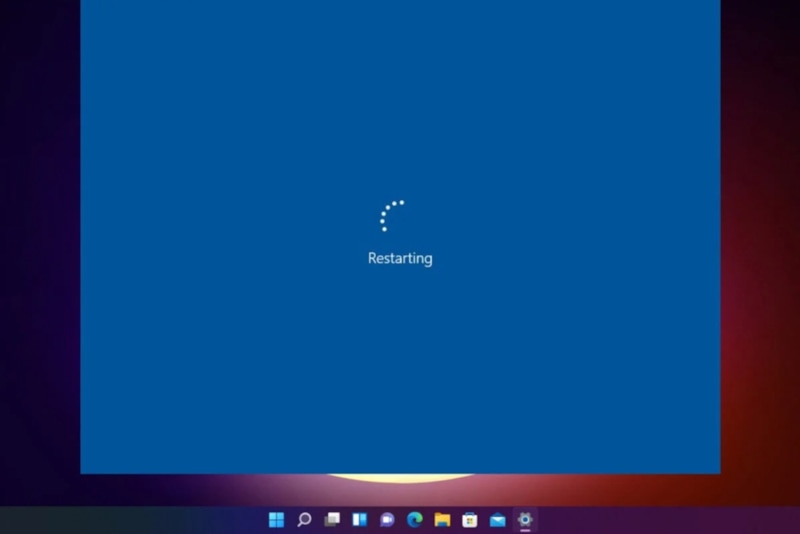Viewport: 800px width, 534px height.
Task: Open the Microsoft Store icon
Action: [470, 520]
